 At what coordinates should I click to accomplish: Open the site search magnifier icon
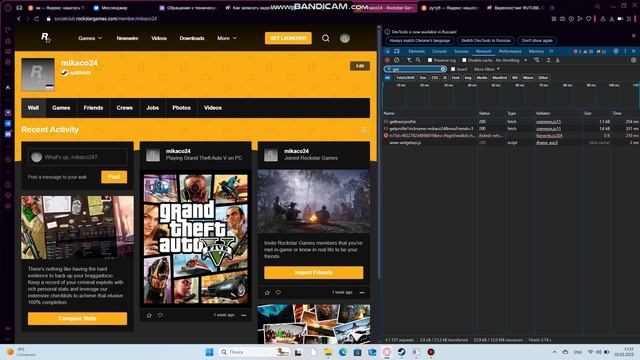pos(326,38)
